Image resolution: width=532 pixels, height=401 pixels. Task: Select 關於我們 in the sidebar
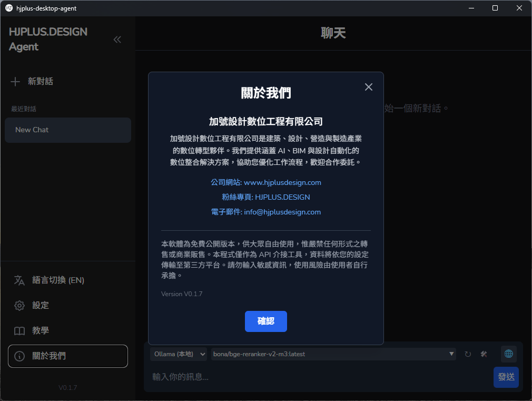click(68, 356)
